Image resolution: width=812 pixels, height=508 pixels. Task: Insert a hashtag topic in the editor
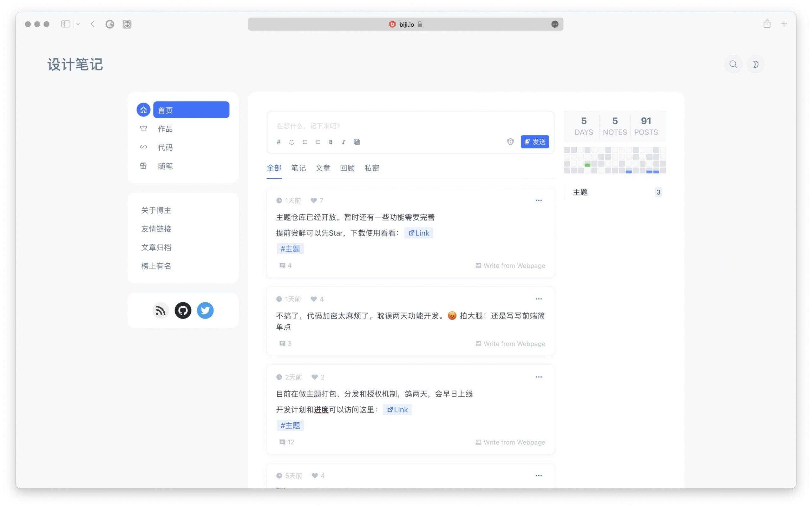(x=279, y=142)
